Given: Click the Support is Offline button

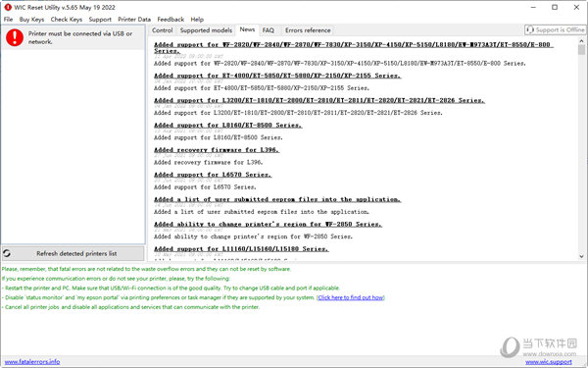Looking at the screenshot, I should coord(555,29).
